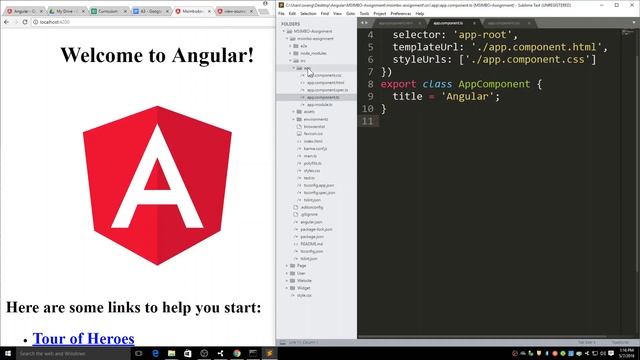Expand the Page folder

(x=287, y=266)
